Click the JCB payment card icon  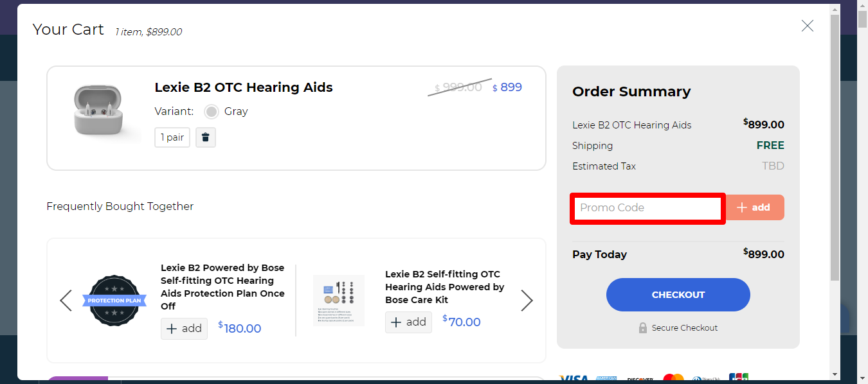[x=738, y=378]
